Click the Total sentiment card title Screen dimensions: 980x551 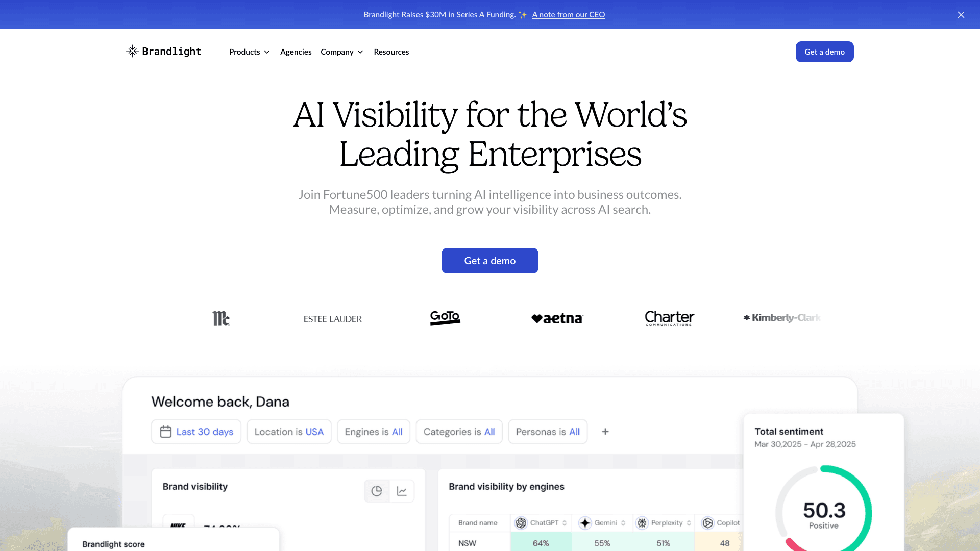pos(789,432)
